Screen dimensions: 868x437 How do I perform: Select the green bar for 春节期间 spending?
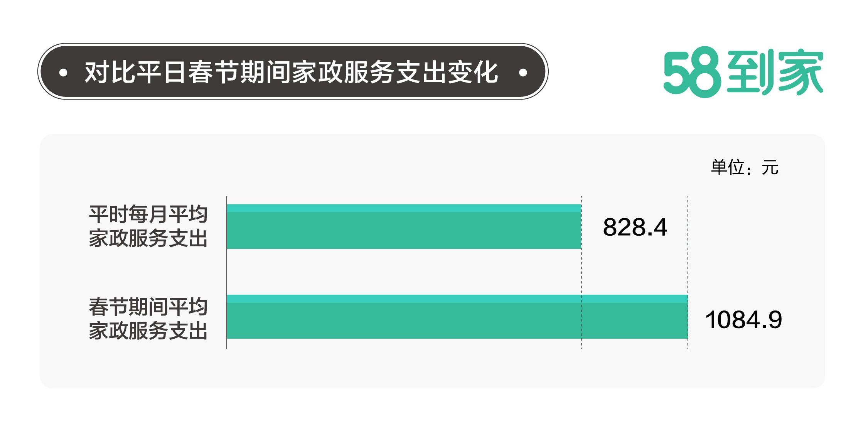pyautogui.click(x=457, y=321)
